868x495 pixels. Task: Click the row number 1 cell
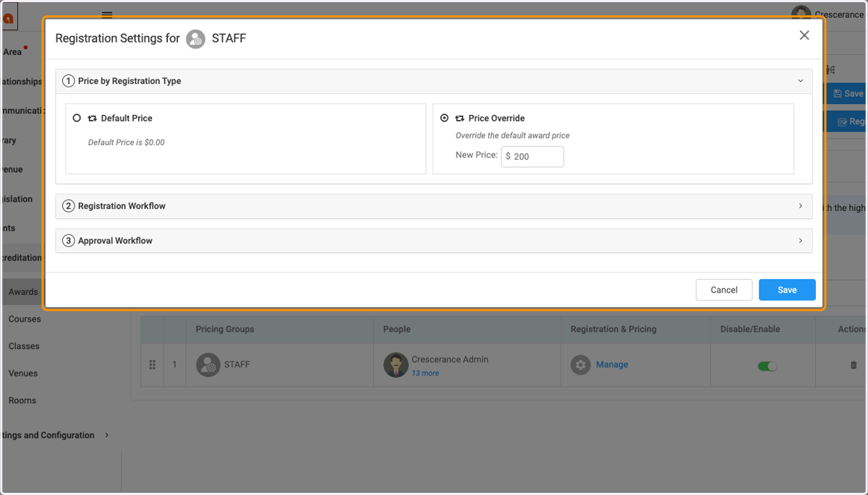174,365
